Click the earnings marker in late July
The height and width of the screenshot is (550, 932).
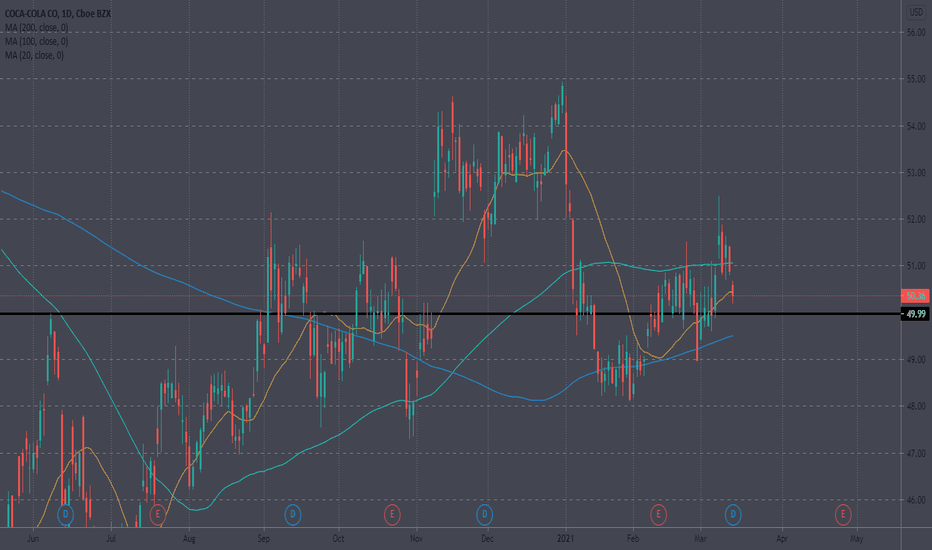158,514
